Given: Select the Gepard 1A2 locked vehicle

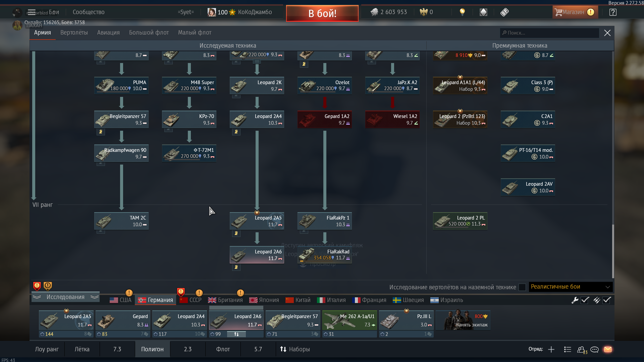Looking at the screenshot, I should coord(325,119).
